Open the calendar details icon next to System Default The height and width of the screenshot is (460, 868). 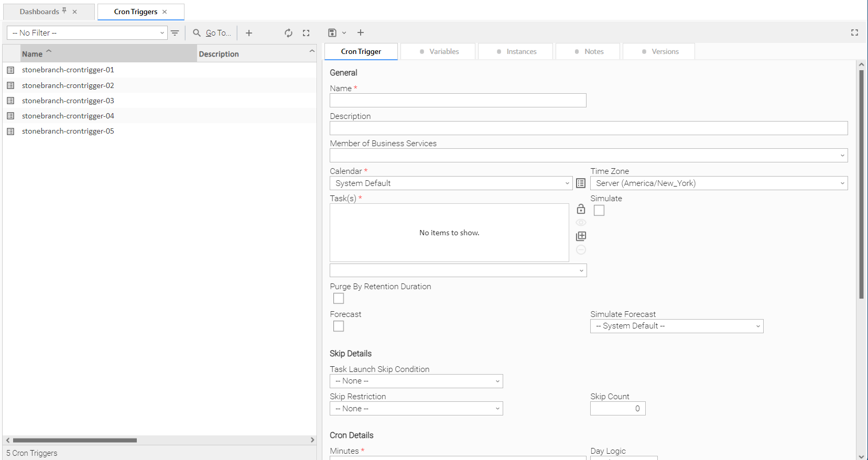pos(581,183)
